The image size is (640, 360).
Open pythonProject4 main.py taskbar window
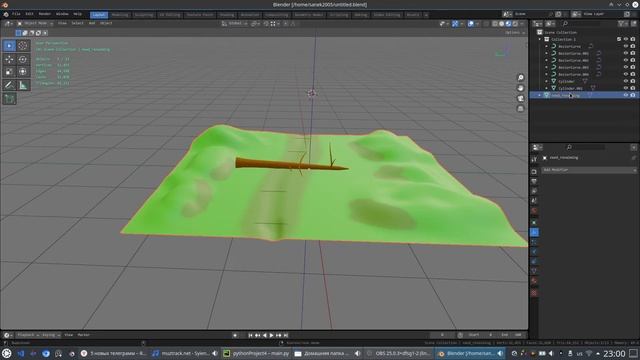[257, 353]
